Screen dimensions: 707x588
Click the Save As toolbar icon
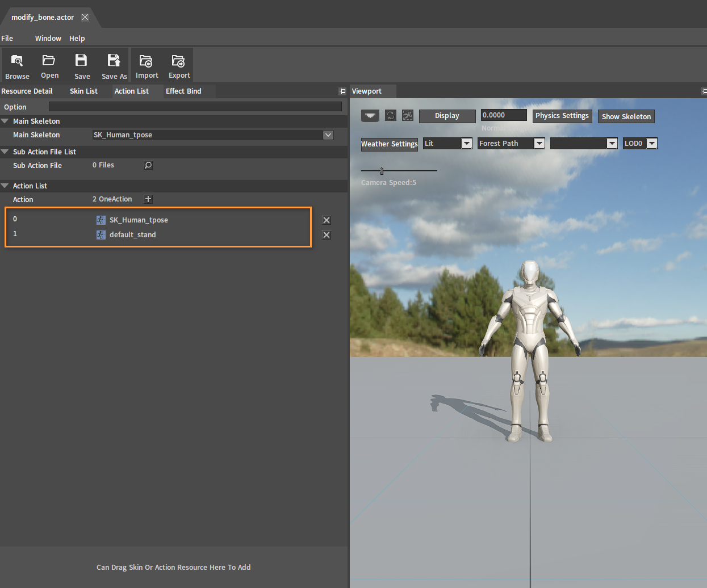click(114, 65)
